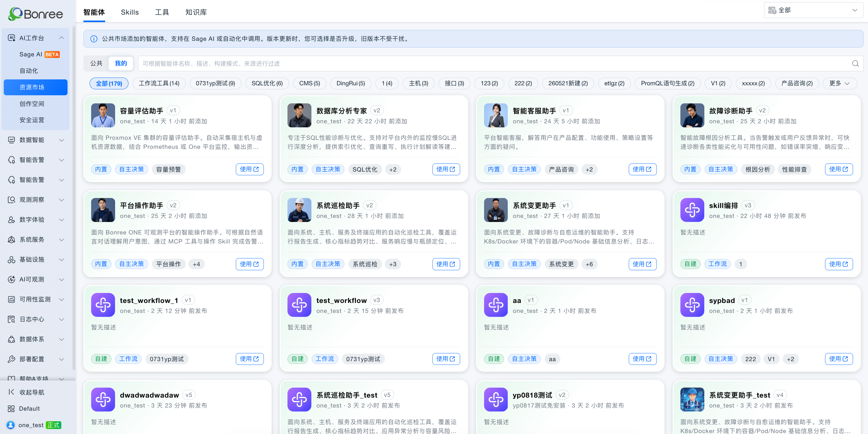The height and width of the screenshot is (434, 868).
Task: Click the AI可观测 sidebar icon
Action: click(x=12, y=279)
